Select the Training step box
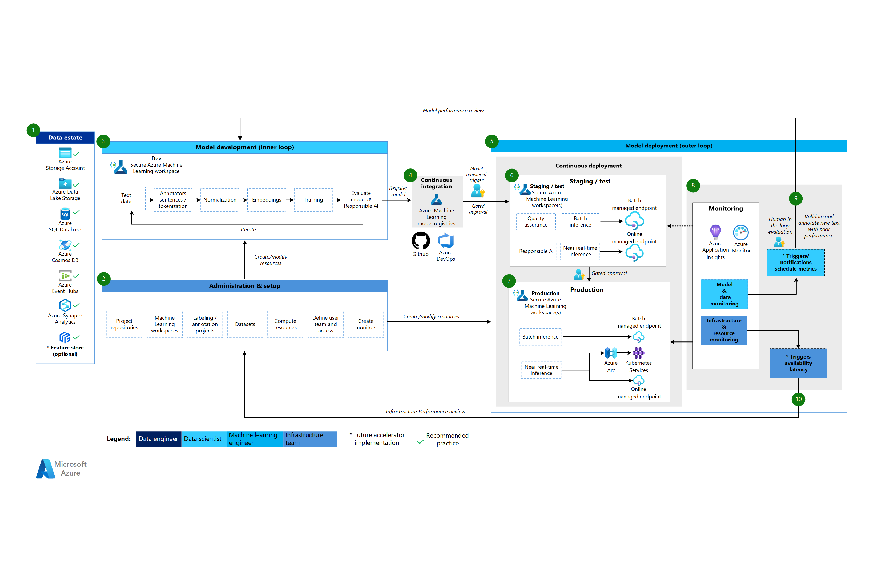The height and width of the screenshot is (588, 882). click(x=313, y=200)
